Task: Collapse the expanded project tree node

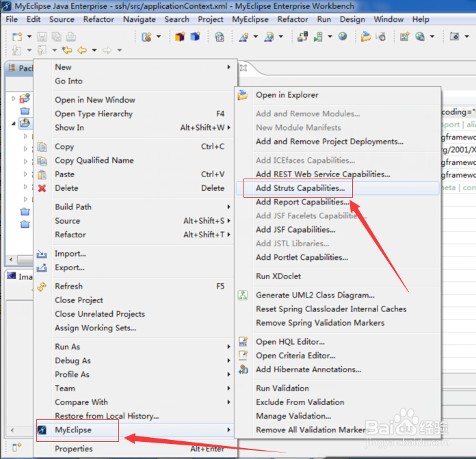Action: pos(14,124)
